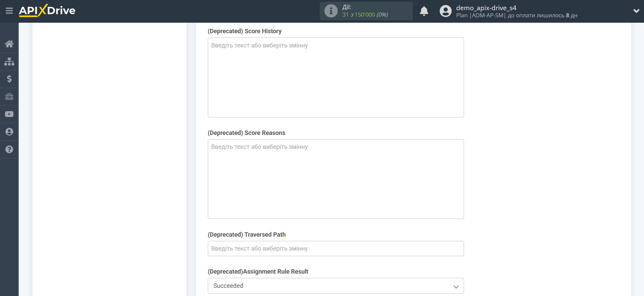This screenshot has width=644, height=296.
Task: Open billing dollar icon in sidebar
Action: 9,79
